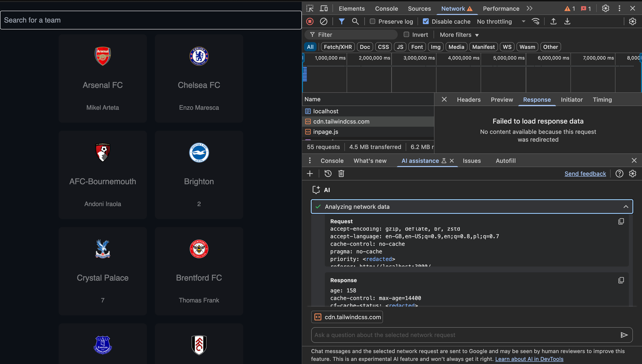The height and width of the screenshot is (364, 642).
Task: Click the Brighton club crest
Action: 199,153
